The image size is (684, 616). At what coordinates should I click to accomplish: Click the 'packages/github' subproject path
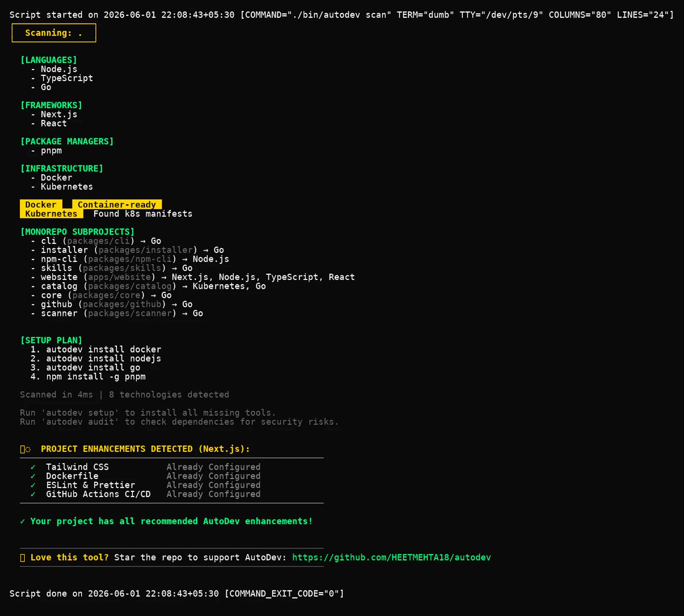click(x=122, y=304)
